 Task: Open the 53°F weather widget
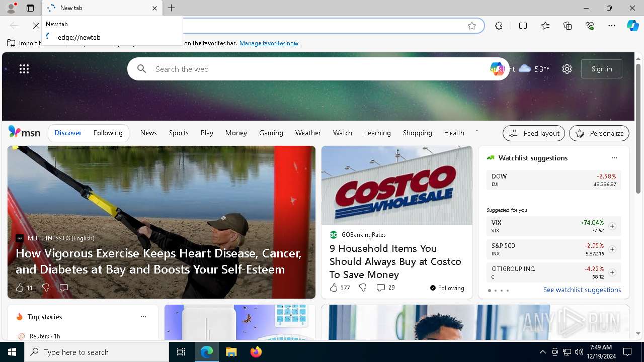pyautogui.click(x=534, y=69)
